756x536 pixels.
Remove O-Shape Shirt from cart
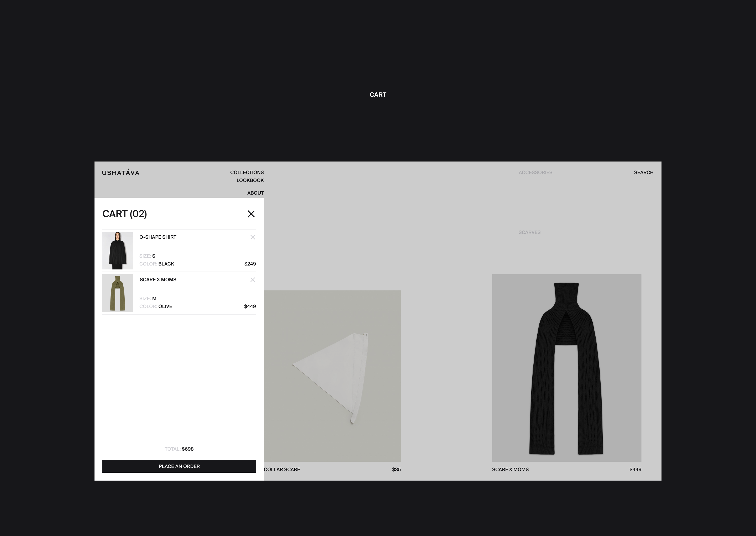[x=253, y=237]
